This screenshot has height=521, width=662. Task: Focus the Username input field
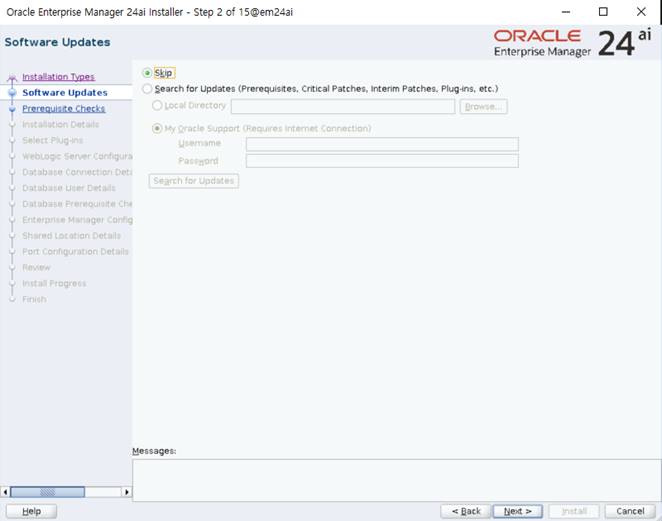click(382, 144)
